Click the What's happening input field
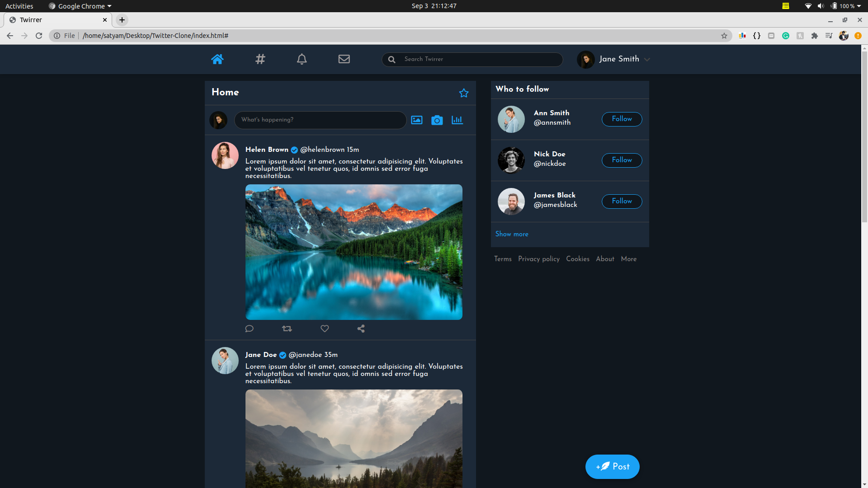This screenshot has width=868, height=488. tap(321, 120)
